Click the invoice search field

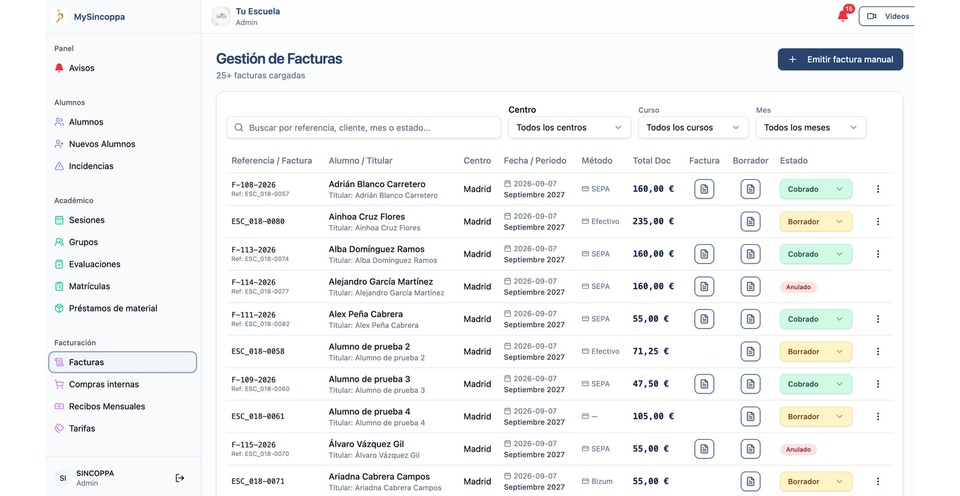tap(364, 127)
